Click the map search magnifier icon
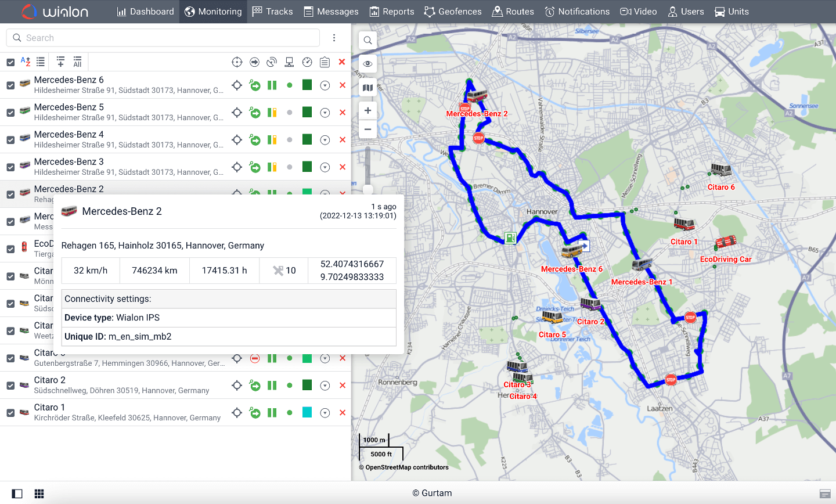 point(367,40)
